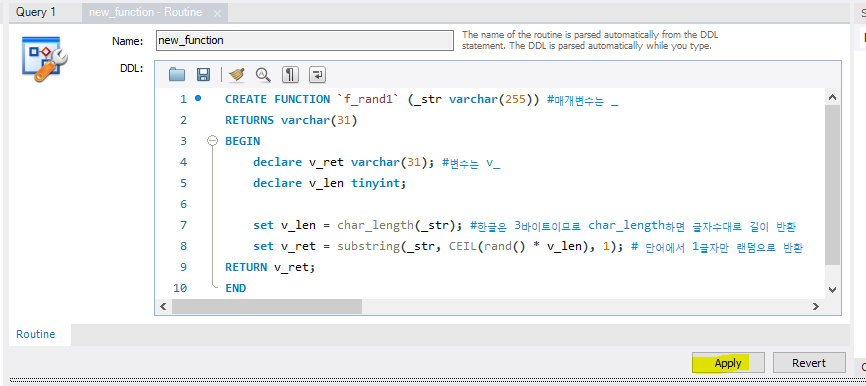Click on 'declare v_len tinyint;' line
866x386 pixels.
tap(329, 183)
